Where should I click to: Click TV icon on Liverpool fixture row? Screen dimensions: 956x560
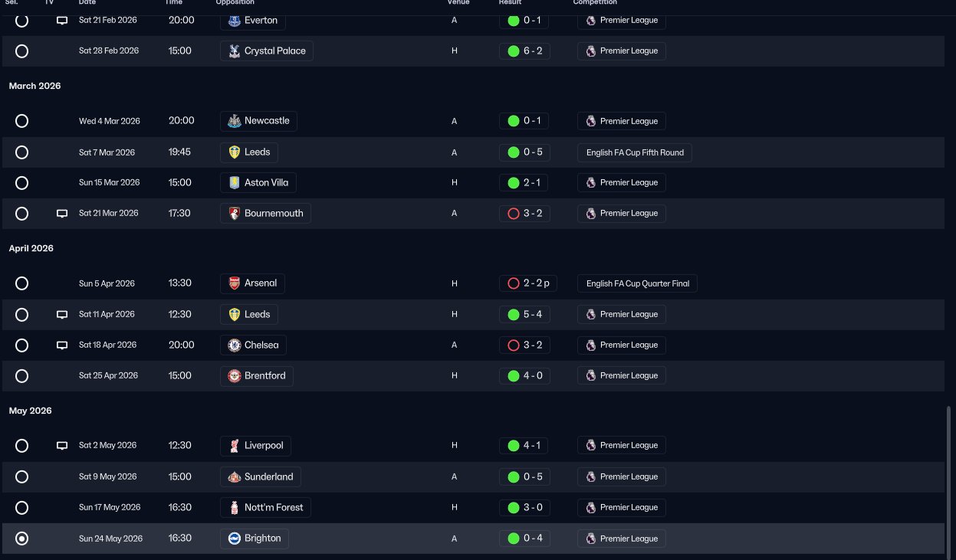[62, 446]
